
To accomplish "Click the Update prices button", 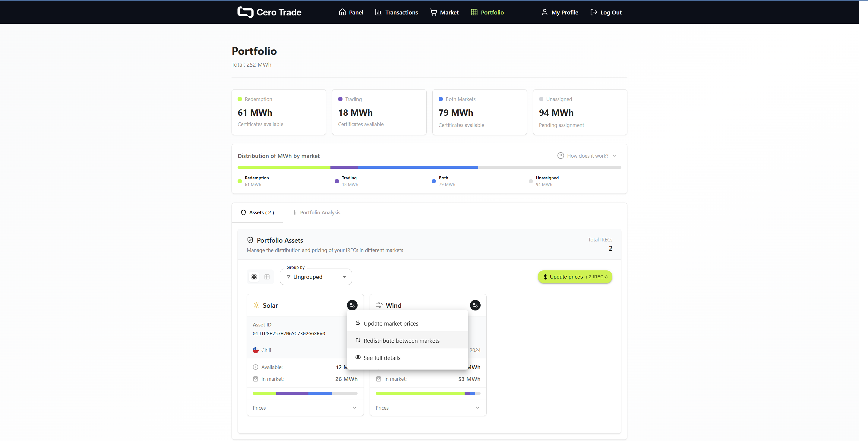I will 575,277.
